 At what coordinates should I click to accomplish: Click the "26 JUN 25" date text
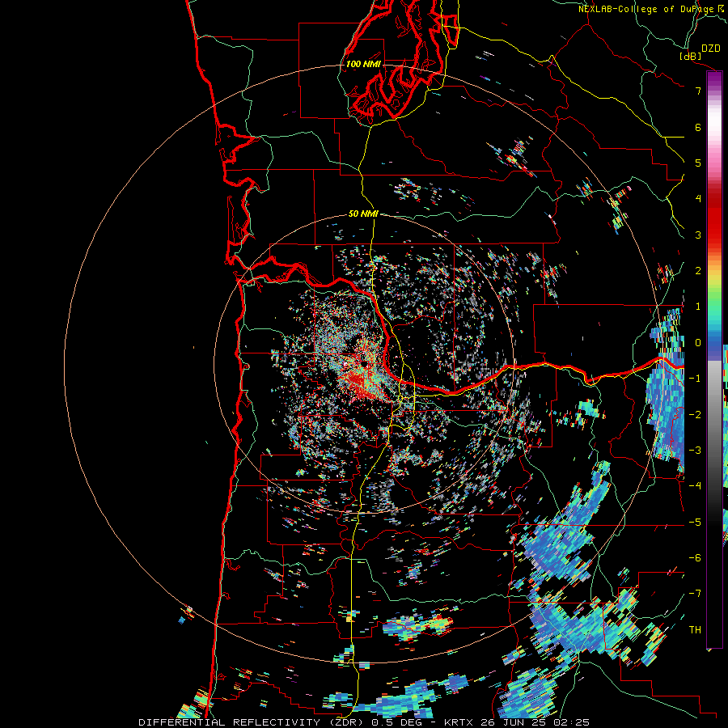(515, 722)
